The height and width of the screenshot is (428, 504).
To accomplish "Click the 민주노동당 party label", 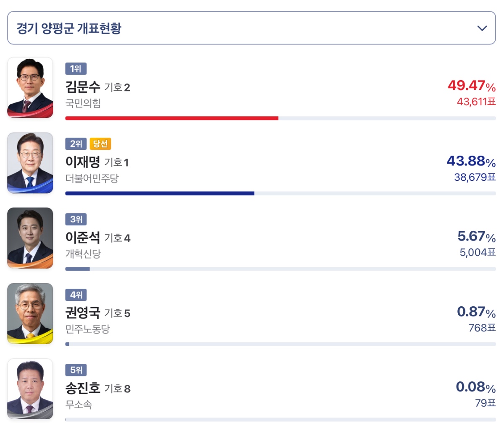I will point(87,329).
